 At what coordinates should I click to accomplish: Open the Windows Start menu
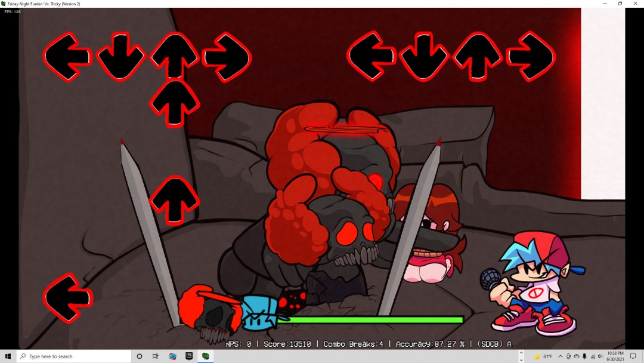[8, 356]
